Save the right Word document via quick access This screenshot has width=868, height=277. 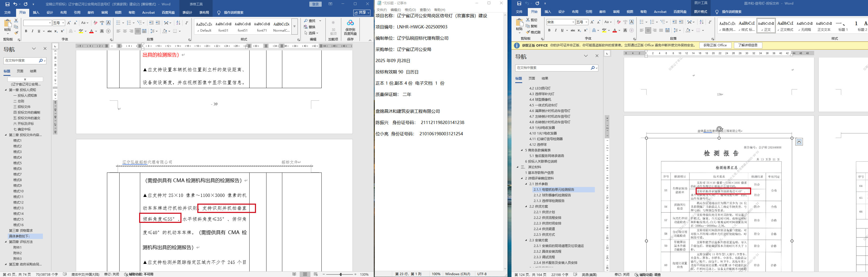(519, 3)
